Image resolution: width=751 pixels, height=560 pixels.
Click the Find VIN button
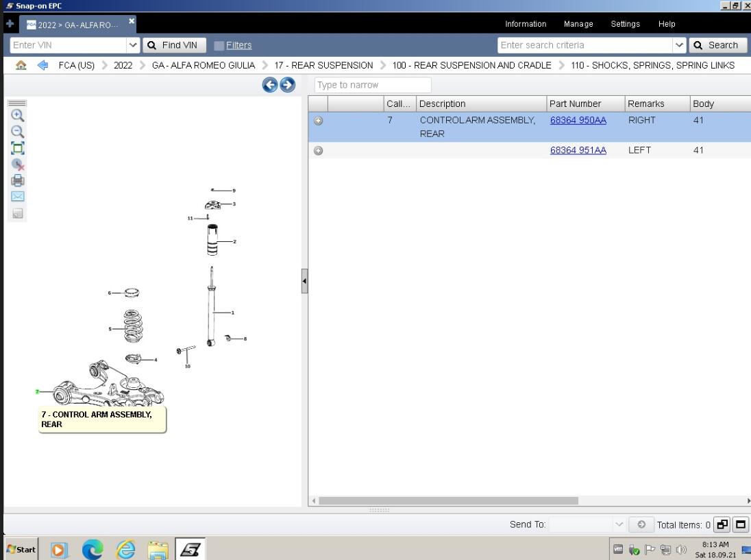coord(174,45)
